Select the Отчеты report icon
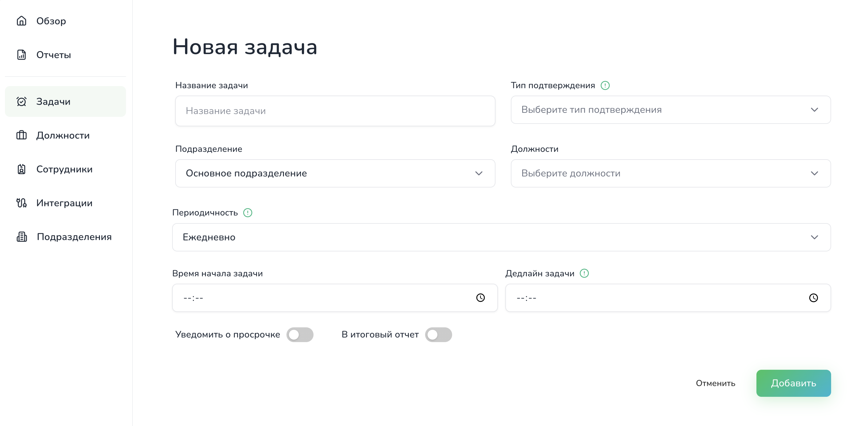 point(21,55)
